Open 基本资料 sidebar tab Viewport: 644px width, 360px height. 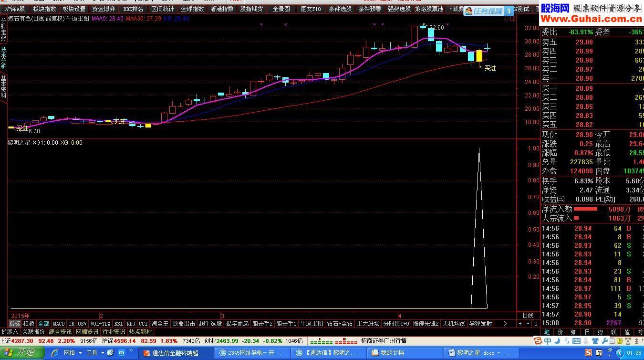point(3,86)
